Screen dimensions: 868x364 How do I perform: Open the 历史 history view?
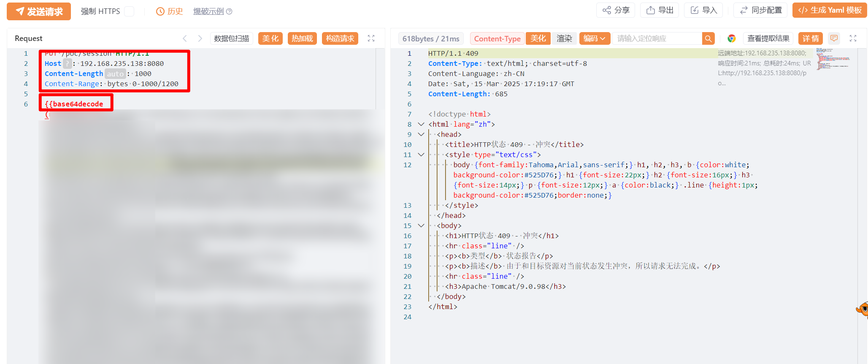point(170,11)
